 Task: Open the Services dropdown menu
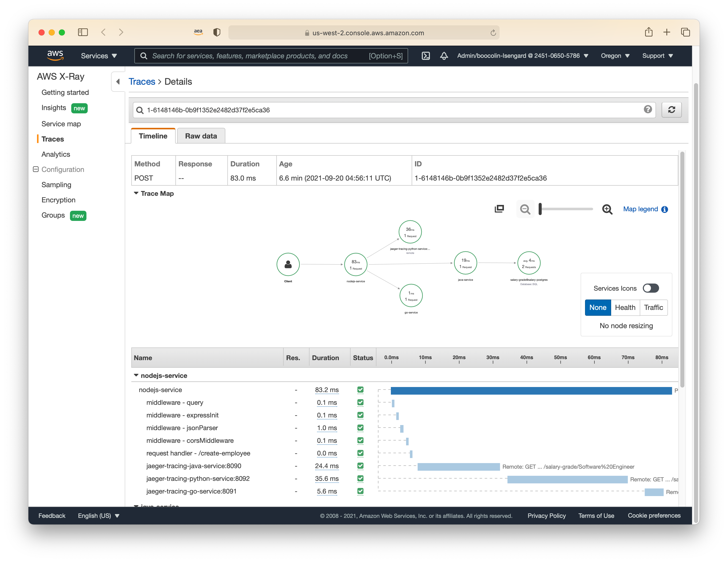click(99, 56)
